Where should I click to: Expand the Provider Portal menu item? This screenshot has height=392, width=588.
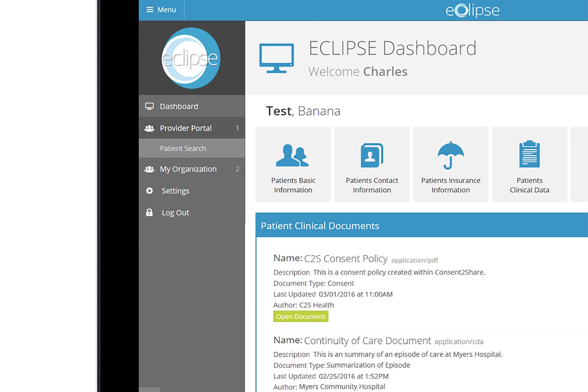coord(192,128)
